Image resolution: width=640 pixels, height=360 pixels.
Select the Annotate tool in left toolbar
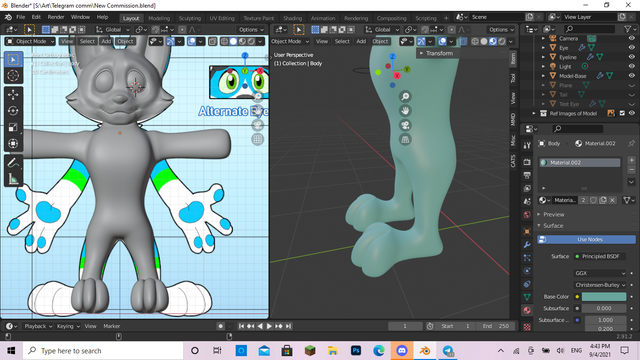(13, 163)
